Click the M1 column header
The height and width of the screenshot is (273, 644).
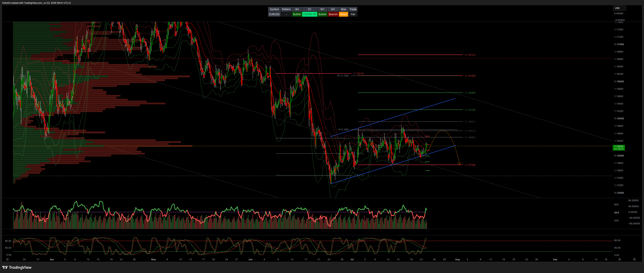point(333,9)
